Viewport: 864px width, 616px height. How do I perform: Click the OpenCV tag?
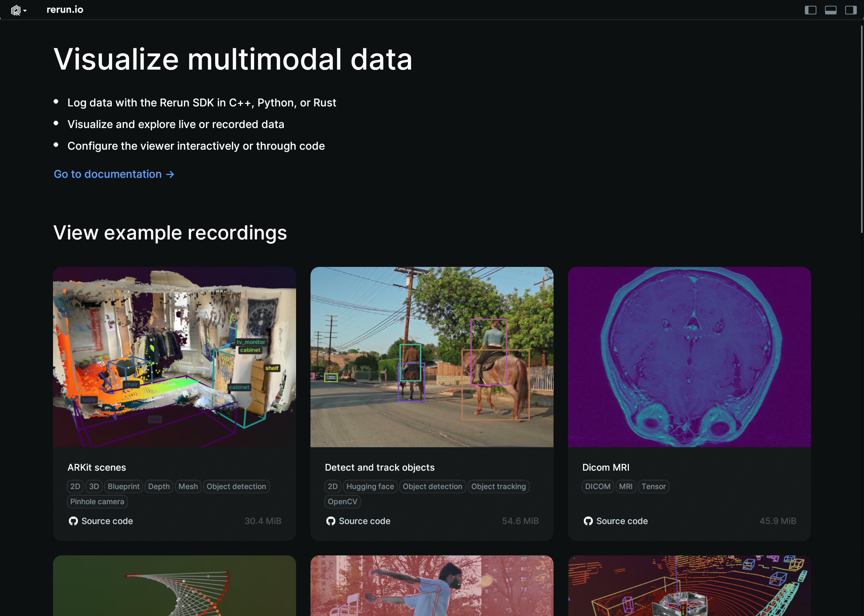343,501
